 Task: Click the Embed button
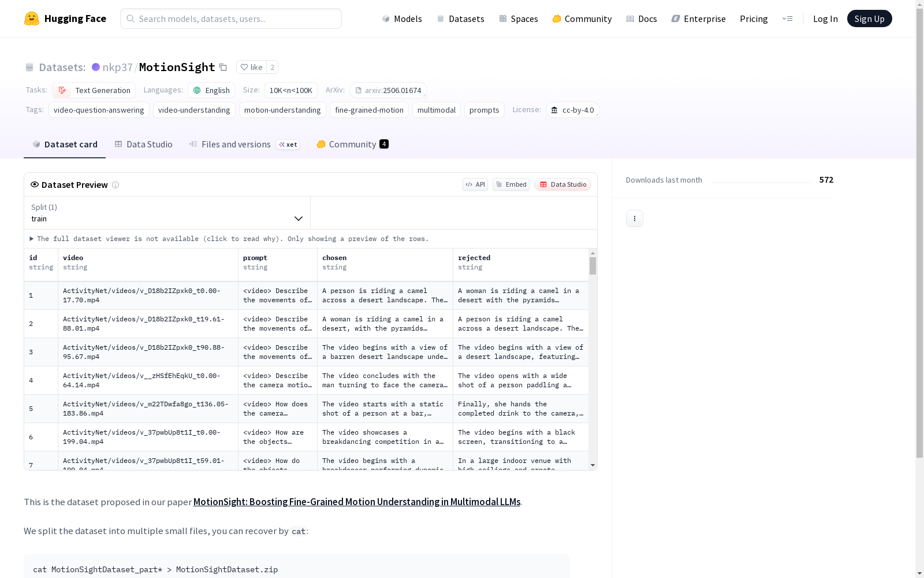point(511,184)
